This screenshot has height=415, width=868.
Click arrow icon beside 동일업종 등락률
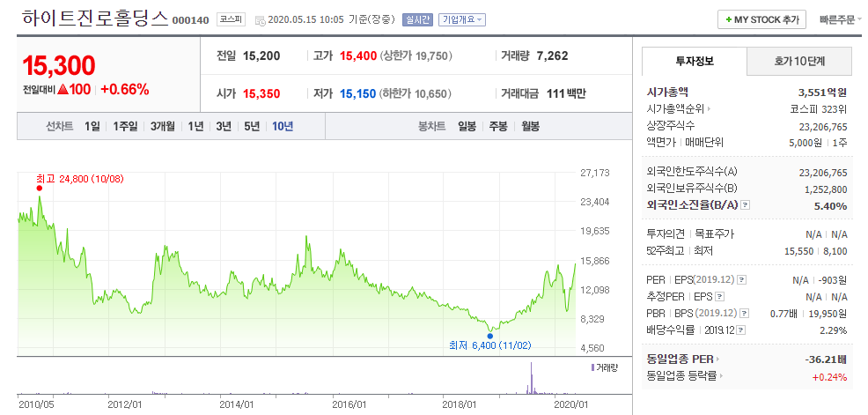[x=720, y=376]
